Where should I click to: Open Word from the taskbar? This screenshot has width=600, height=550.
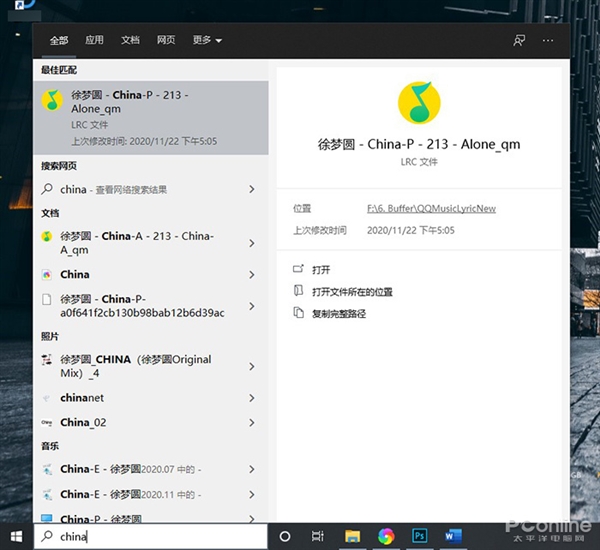(453, 536)
